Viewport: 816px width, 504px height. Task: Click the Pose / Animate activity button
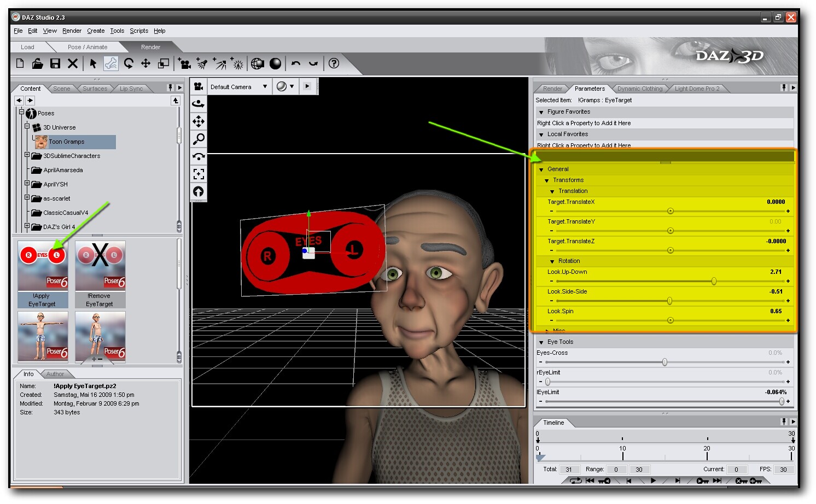(x=88, y=47)
